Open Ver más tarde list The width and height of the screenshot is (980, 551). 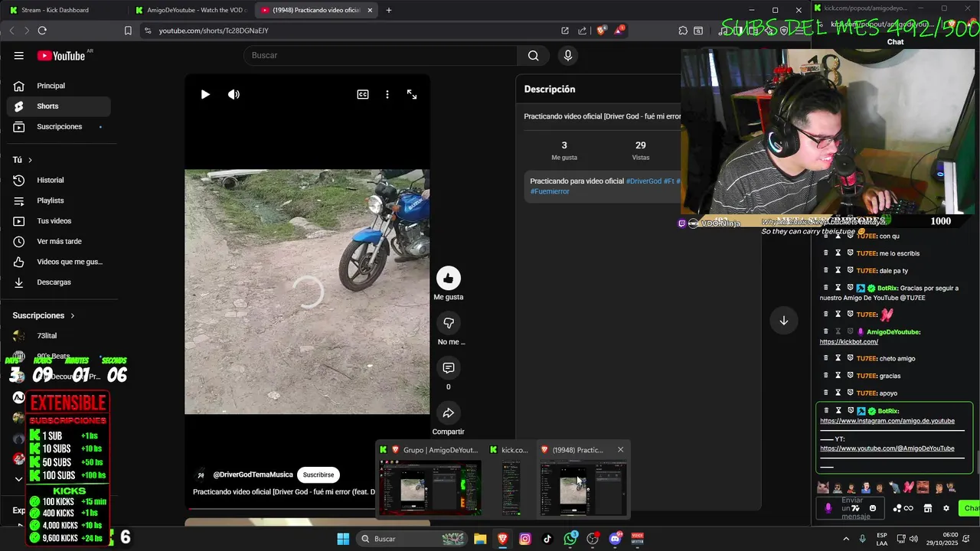pos(59,241)
